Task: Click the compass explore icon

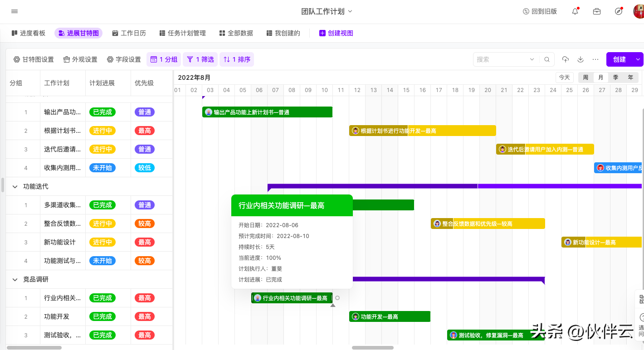Action: click(619, 11)
